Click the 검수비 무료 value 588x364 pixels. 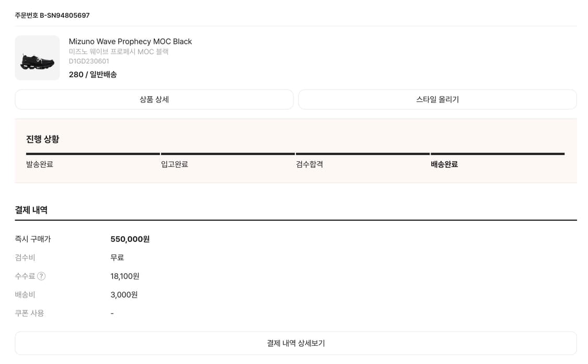coord(116,257)
